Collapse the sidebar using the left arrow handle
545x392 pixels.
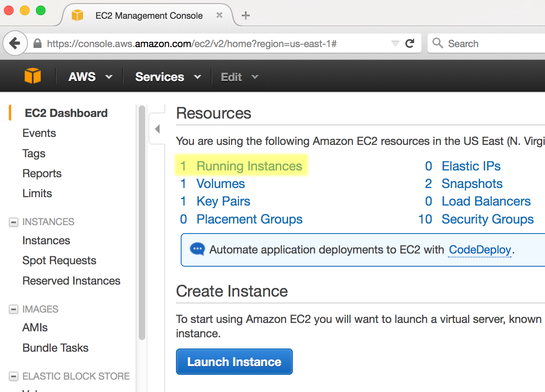(157, 129)
